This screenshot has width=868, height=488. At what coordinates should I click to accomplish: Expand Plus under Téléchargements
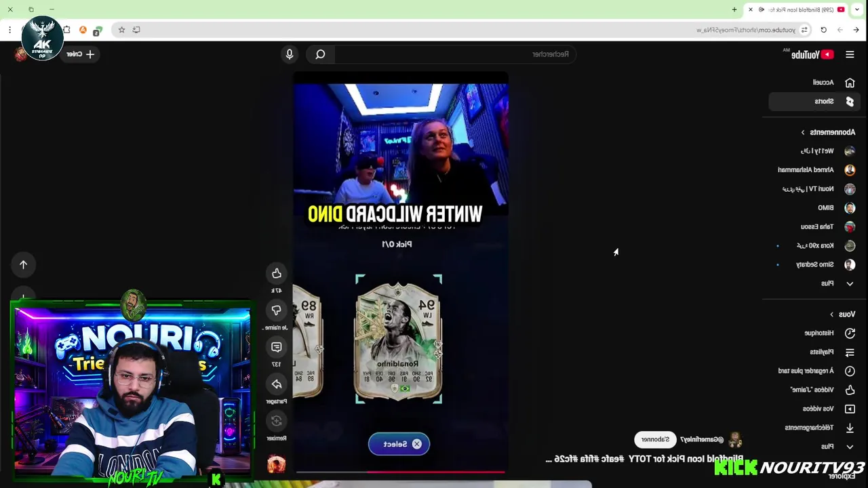pyautogui.click(x=814, y=447)
